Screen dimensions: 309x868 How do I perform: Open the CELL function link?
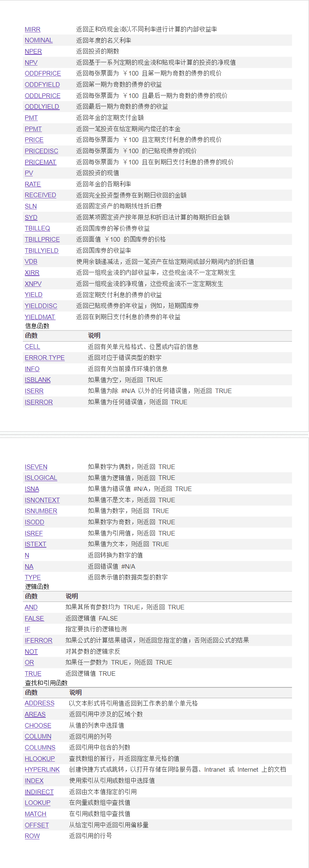pyautogui.click(x=32, y=347)
